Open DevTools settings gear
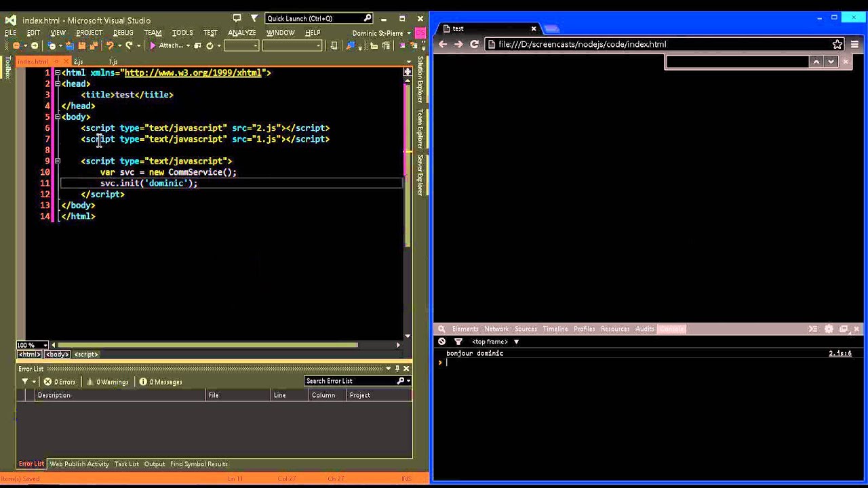Screen dimensions: 868x488 click(829, 329)
